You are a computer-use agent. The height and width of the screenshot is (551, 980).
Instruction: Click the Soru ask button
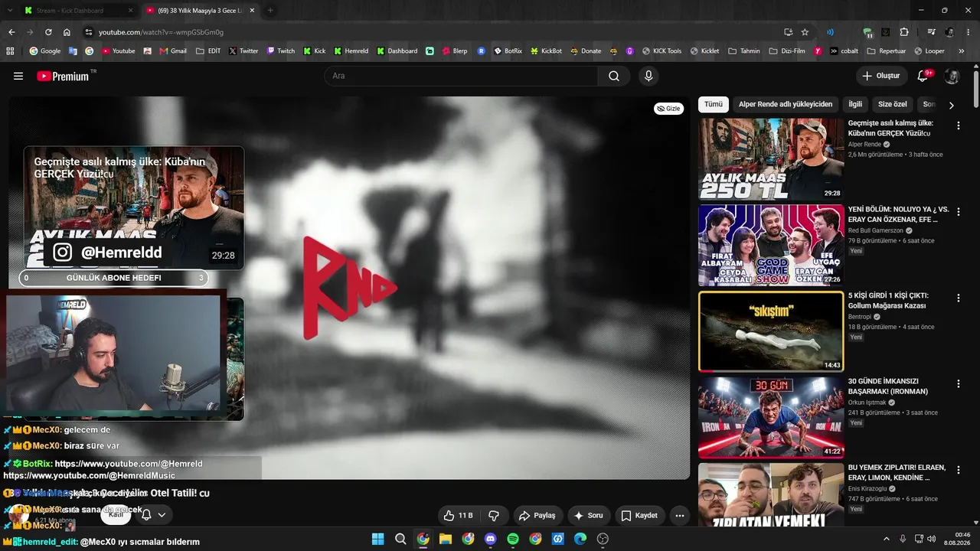(x=588, y=516)
